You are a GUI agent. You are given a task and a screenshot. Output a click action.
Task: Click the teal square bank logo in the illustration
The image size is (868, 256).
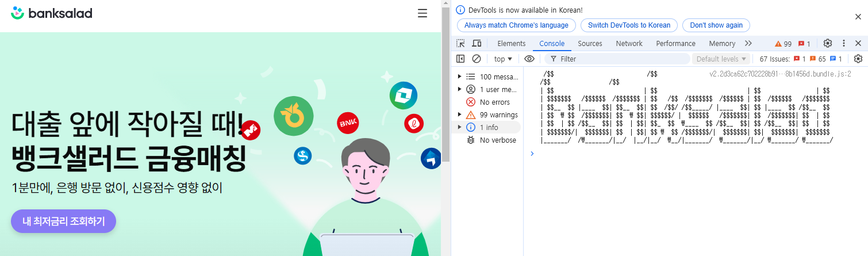coord(403,96)
